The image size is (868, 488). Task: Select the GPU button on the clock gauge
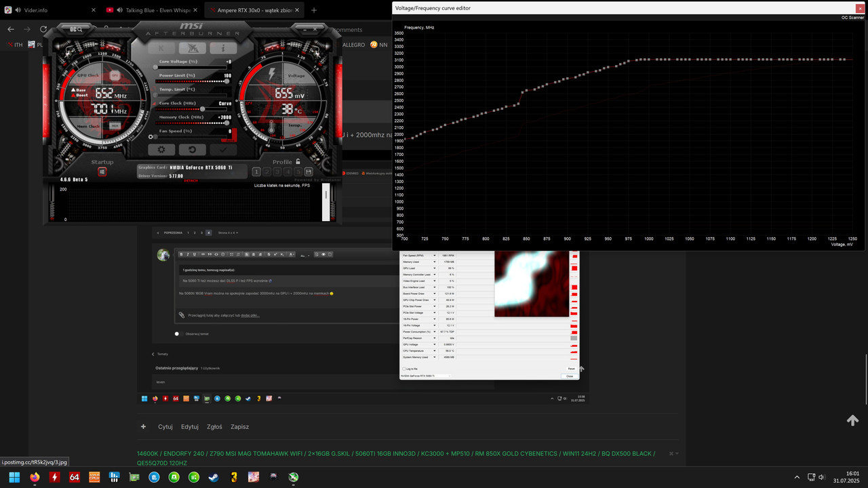tap(115, 75)
